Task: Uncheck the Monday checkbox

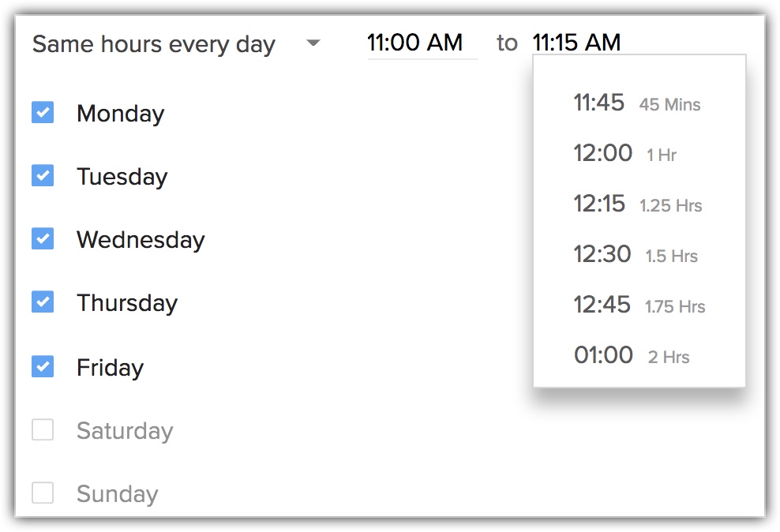Action: (43, 113)
